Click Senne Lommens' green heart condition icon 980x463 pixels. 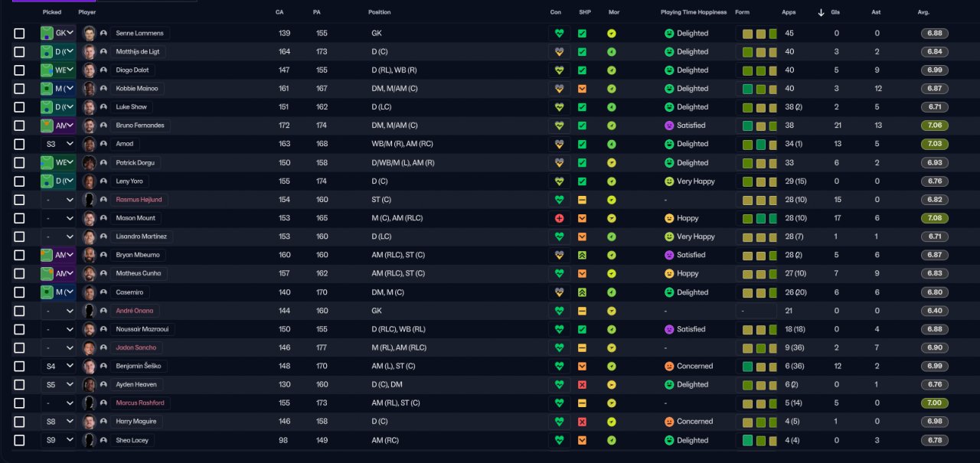coord(559,34)
